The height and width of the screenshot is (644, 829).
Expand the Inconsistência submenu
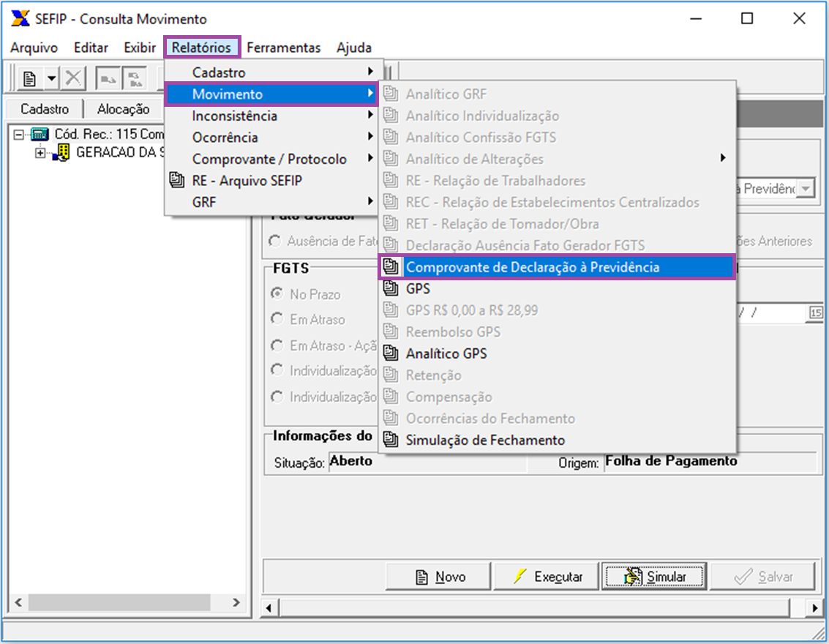pyautogui.click(x=271, y=116)
